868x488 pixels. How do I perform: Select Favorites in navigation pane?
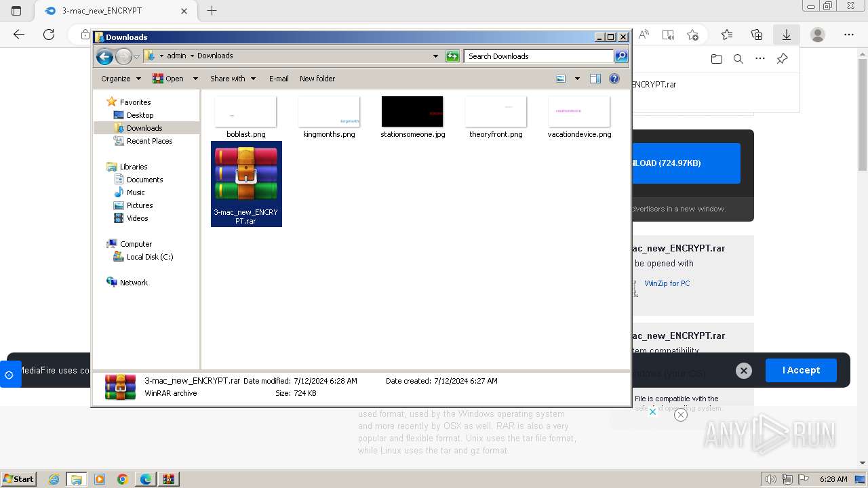pyautogui.click(x=129, y=102)
